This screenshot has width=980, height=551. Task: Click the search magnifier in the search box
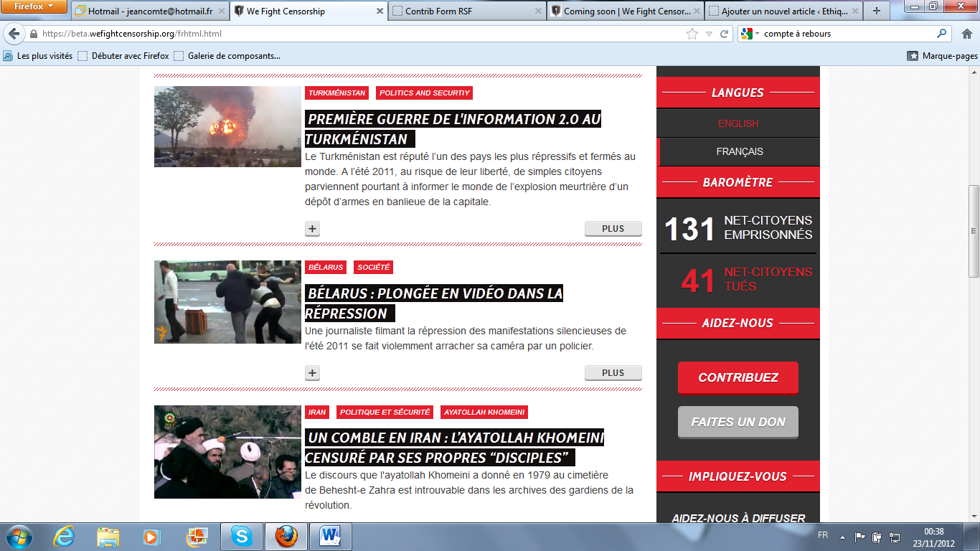coord(942,34)
